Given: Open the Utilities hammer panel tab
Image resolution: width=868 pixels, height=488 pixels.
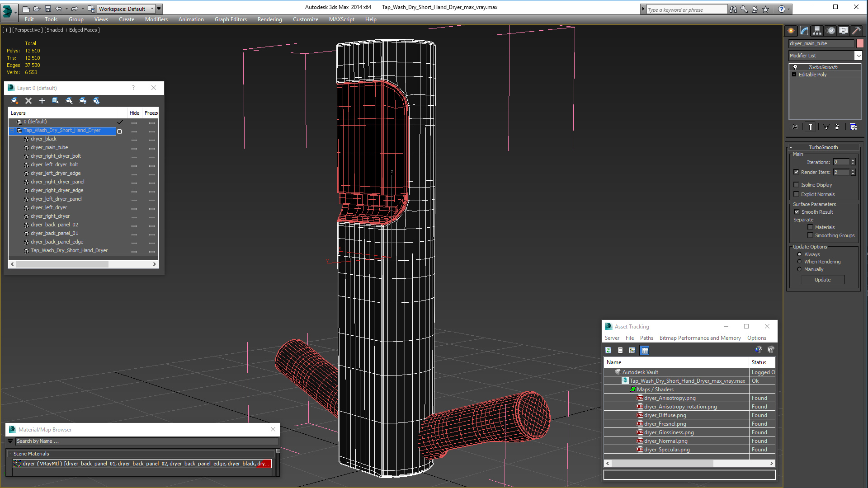Looking at the screenshot, I should click(856, 31).
